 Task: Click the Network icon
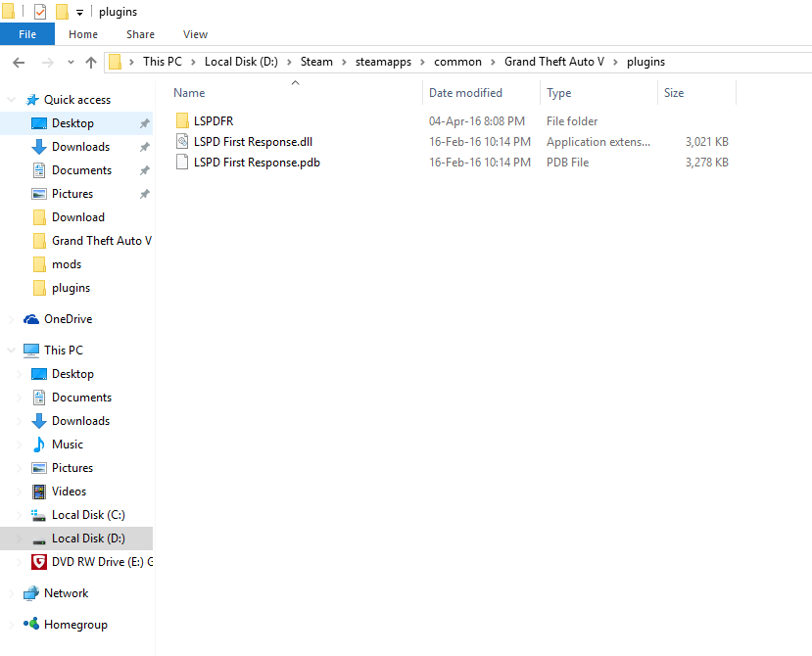[31, 593]
